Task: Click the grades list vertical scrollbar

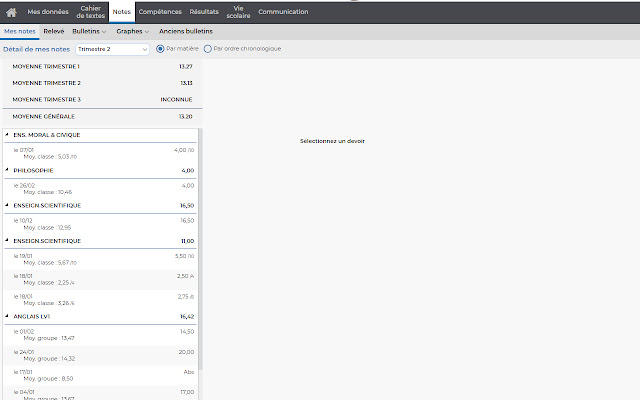Action: pos(200,249)
